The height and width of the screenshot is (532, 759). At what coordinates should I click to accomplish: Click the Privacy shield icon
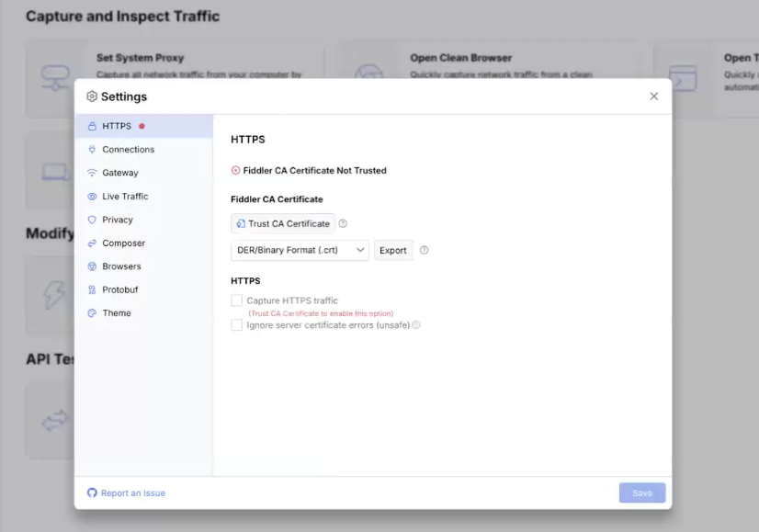click(x=92, y=220)
